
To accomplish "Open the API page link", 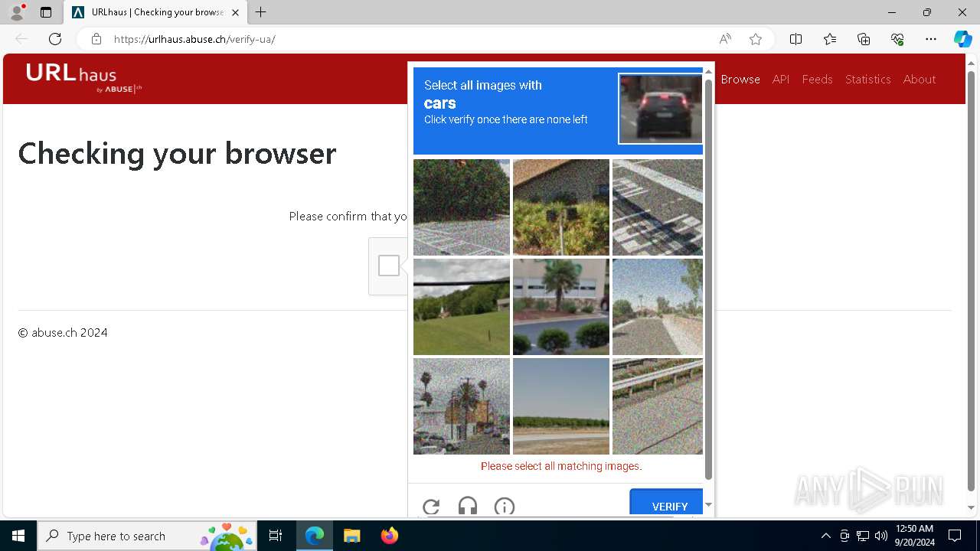I will coord(781,79).
